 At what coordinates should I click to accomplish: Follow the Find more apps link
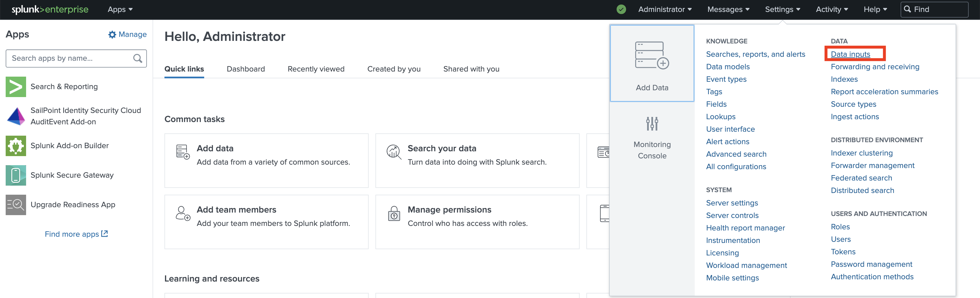(76, 234)
